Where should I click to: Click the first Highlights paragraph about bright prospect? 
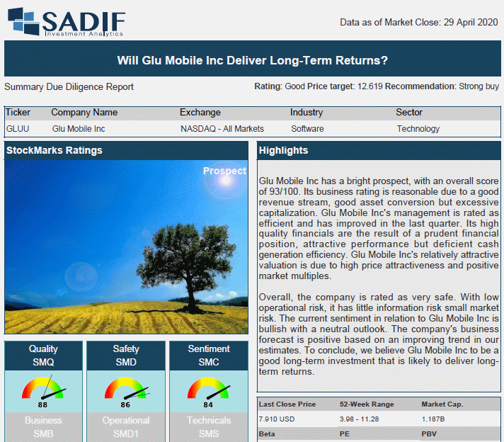379,228
